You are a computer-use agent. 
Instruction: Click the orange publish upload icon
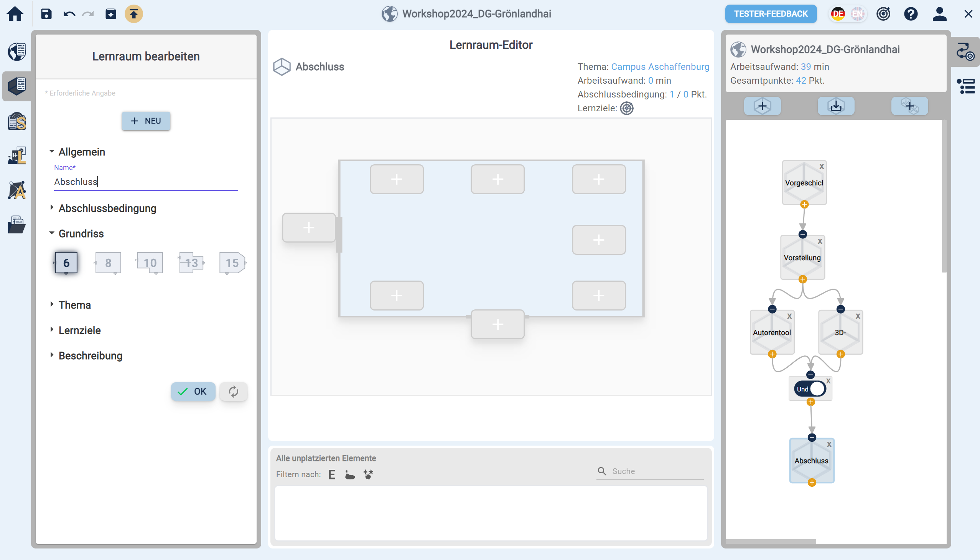click(x=133, y=14)
